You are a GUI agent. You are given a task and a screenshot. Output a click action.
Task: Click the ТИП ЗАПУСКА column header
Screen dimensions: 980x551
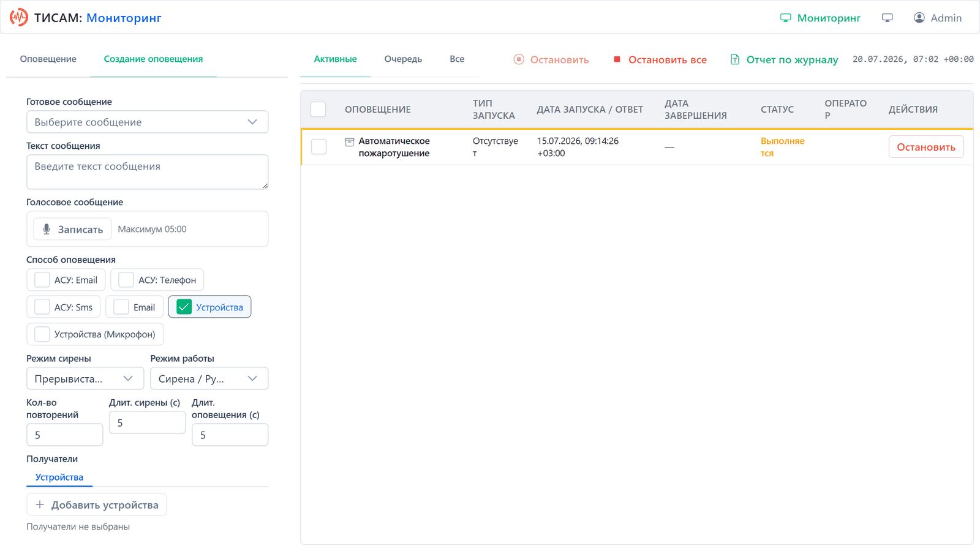tap(494, 109)
